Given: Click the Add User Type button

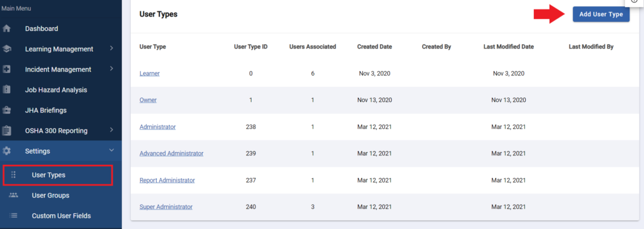Looking at the screenshot, I should (601, 14).
